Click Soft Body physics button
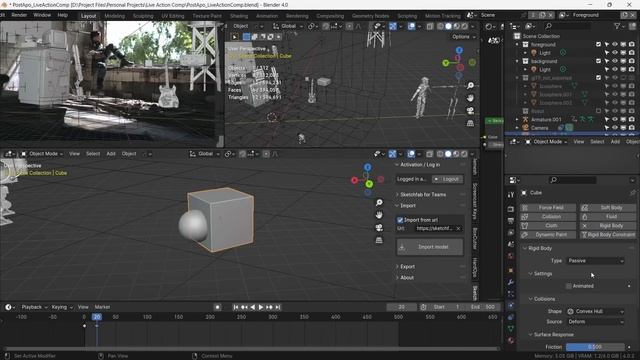 click(608, 208)
